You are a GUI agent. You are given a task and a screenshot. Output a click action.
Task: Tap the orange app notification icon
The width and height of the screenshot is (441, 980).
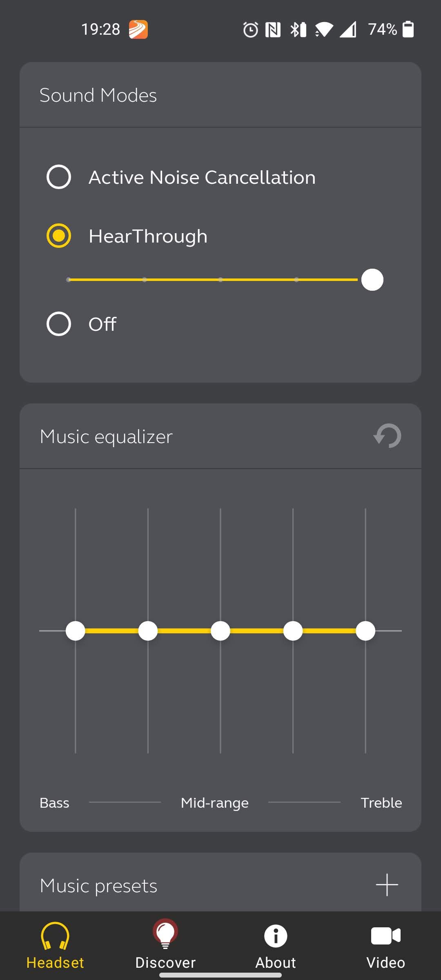coord(138,29)
